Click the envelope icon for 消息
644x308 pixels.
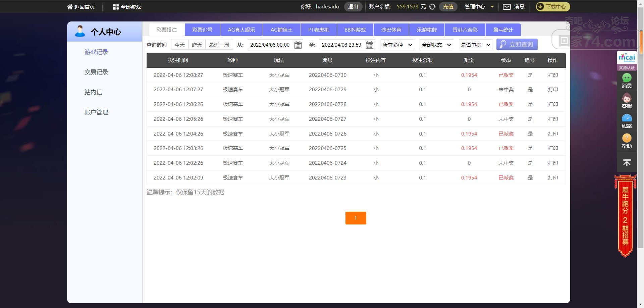point(507,7)
